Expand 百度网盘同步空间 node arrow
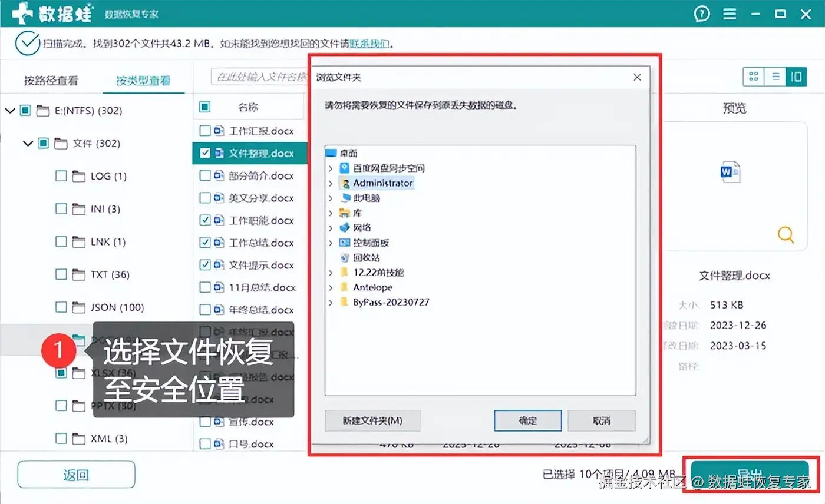The image size is (825, 504). tap(331, 168)
